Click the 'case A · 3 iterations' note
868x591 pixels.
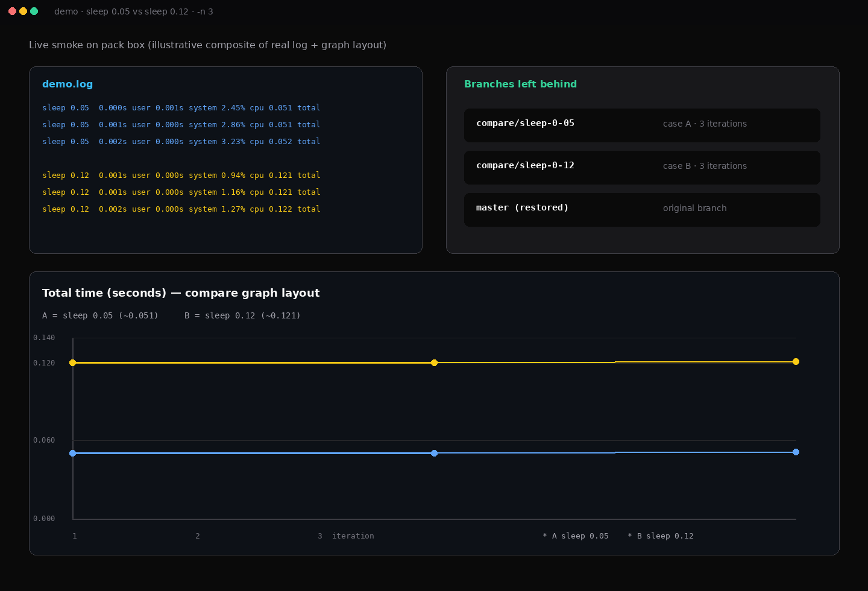pyautogui.click(x=705, y=124)
